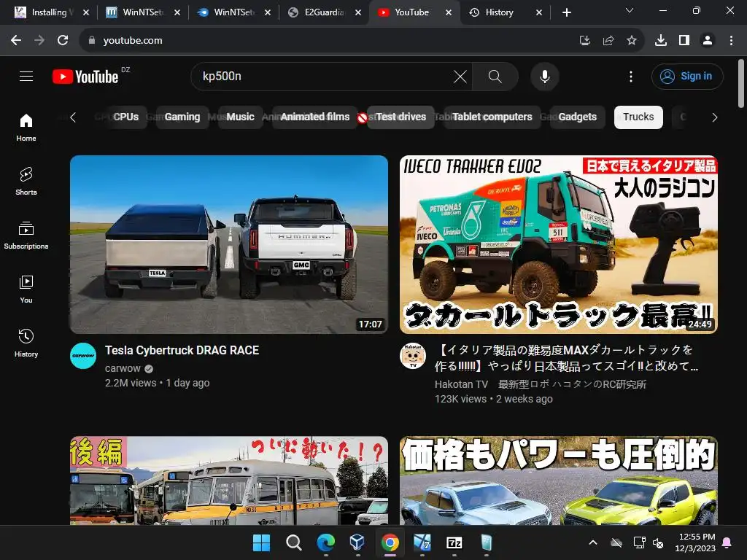This screenshot has height=560, width=747.
Task: Go back with the browser back arrow
Action: (x=16, y=41)
